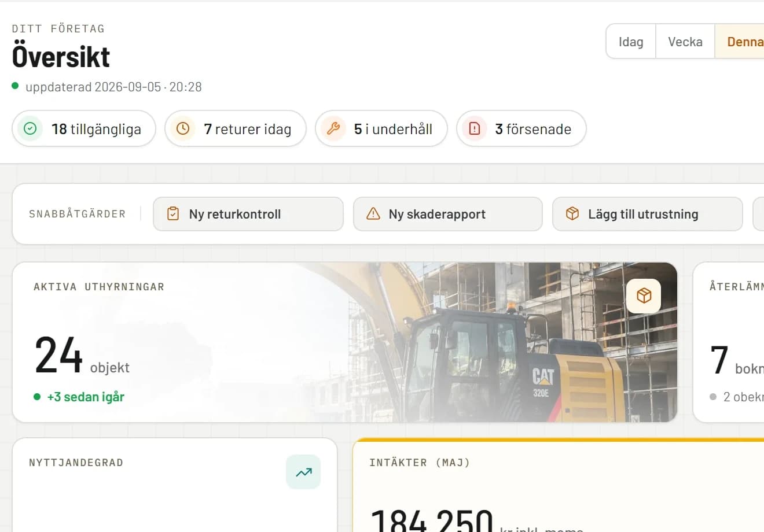764x532 pixels.
Task: Click the Aktiva uthyrningar card title
Action: pos(99,287)
